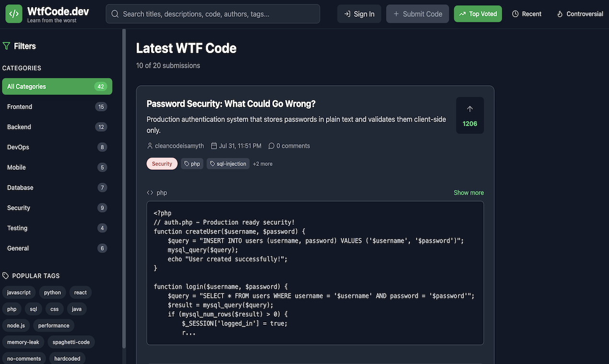Viewport: 609px width, 364px height.
Task: Show more of the PHP code snippet
Action: point(468,192)
